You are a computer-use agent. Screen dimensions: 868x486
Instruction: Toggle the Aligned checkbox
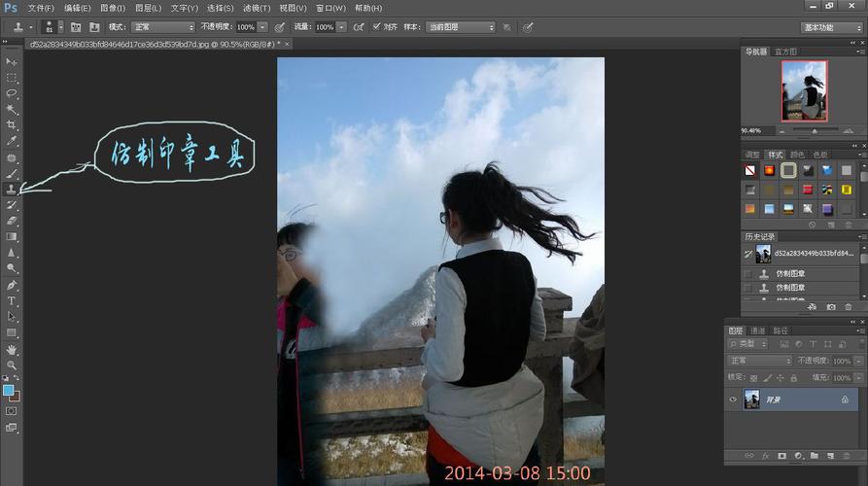tap(376, 26)
